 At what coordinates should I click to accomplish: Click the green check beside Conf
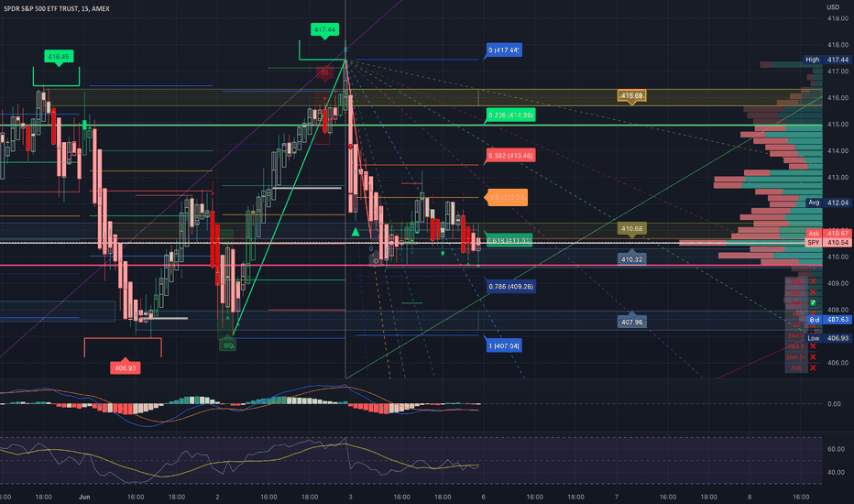coord(813,303)
